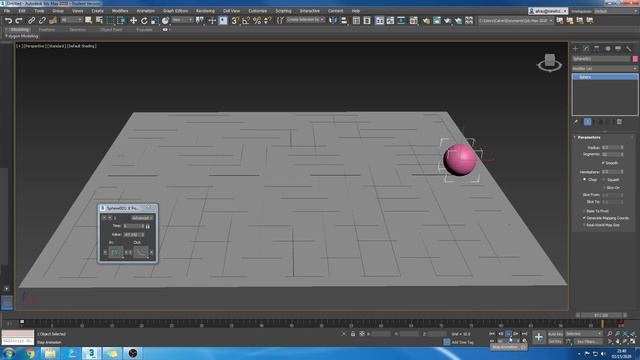Open the Selection Filter dropdown
The image size is (640, 360).
(71, 20)
